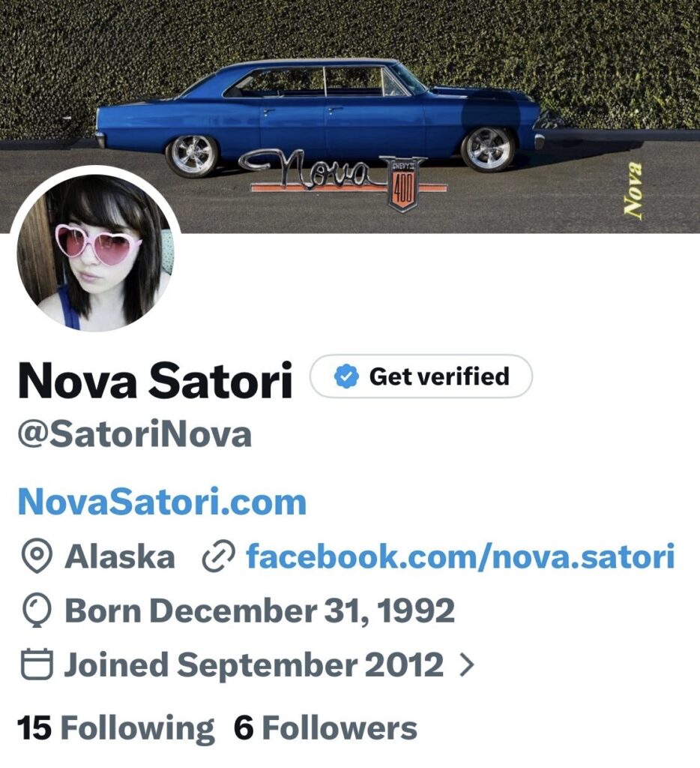Image resolution: width=700 pixels, height=768 pixels.
Task: Click the chain link icon before facebook URL
Action: point(218,557)
